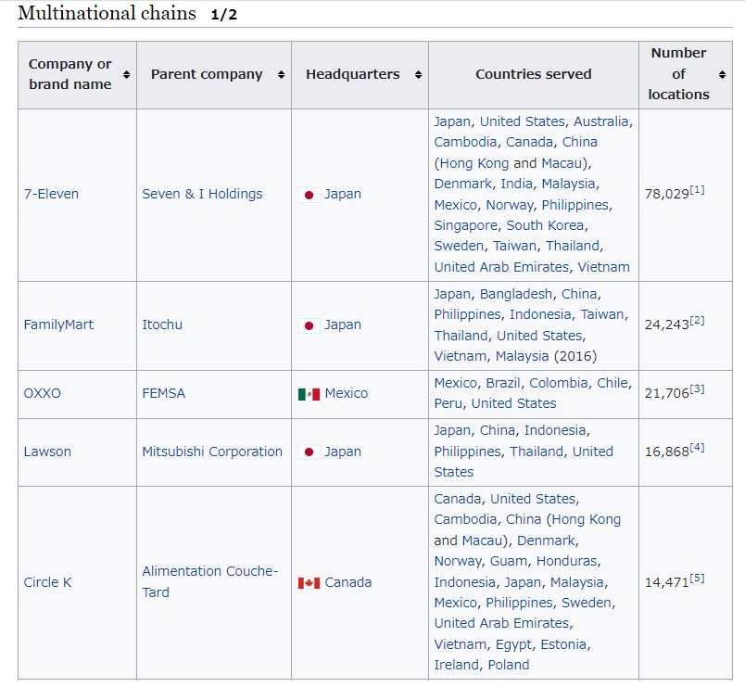
Task: Open citation reference [5] next to 14,471
Action: 697,578
